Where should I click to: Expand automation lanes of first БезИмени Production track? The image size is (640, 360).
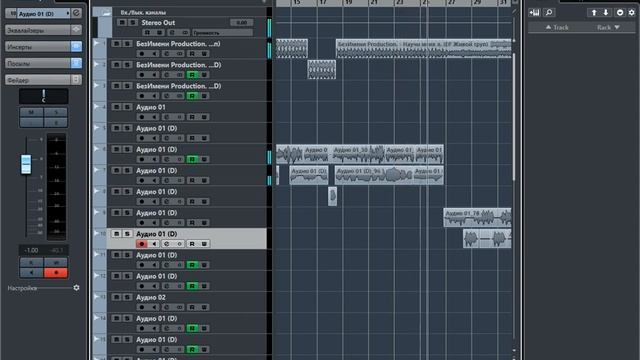[x=96, y=43]
